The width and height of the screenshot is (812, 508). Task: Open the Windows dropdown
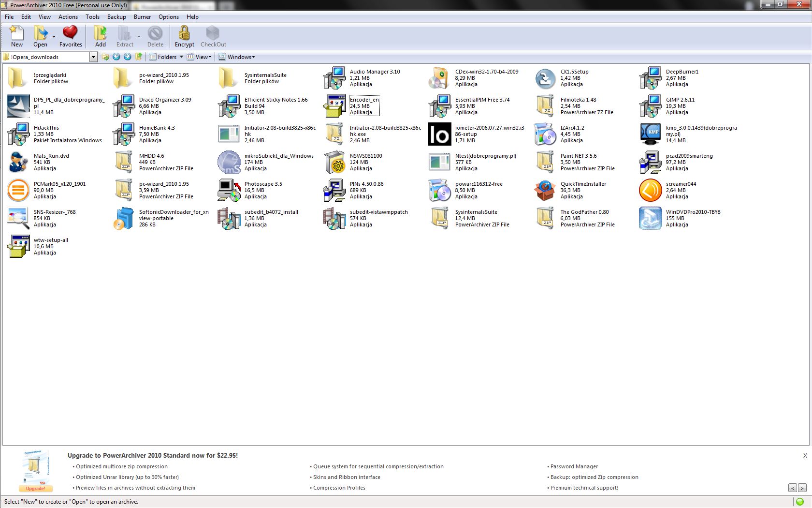click(237, 57)
